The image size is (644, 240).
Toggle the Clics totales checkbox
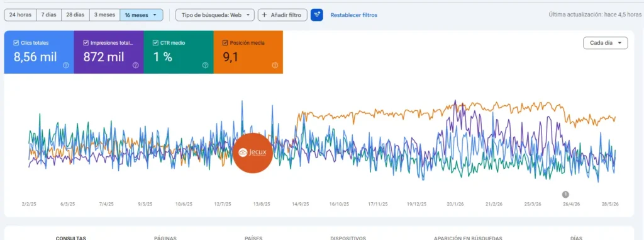16,42
